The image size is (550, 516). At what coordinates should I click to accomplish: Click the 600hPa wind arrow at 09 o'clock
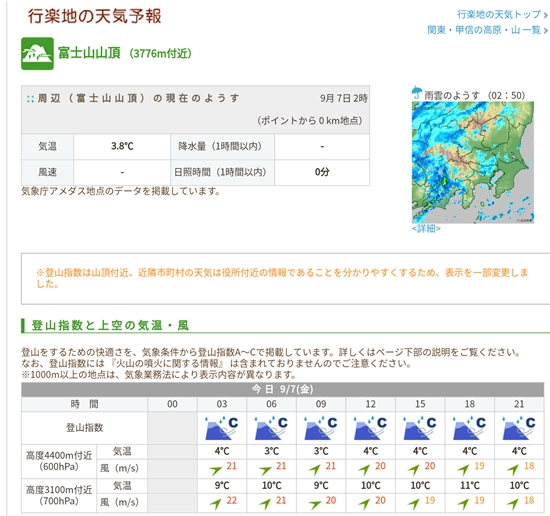[x=315, y=470]
